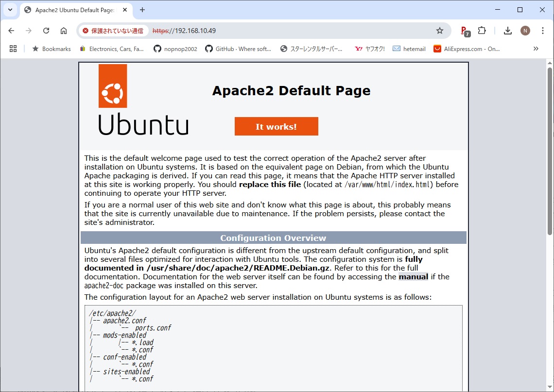This screenshot has width=554, height=392.
Task: Open the スターレンタルサーバー bookmark
Action: (312, 49)
